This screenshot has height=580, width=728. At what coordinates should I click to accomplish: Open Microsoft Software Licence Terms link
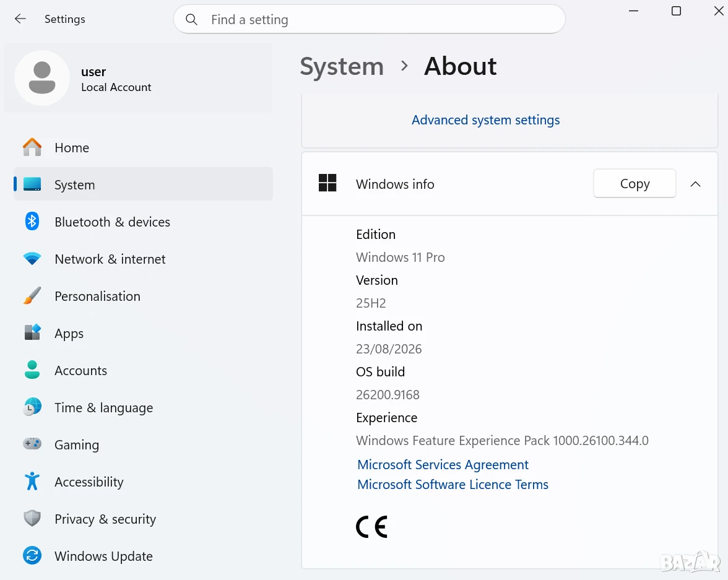pyautogui.click(x=453, y=484)
